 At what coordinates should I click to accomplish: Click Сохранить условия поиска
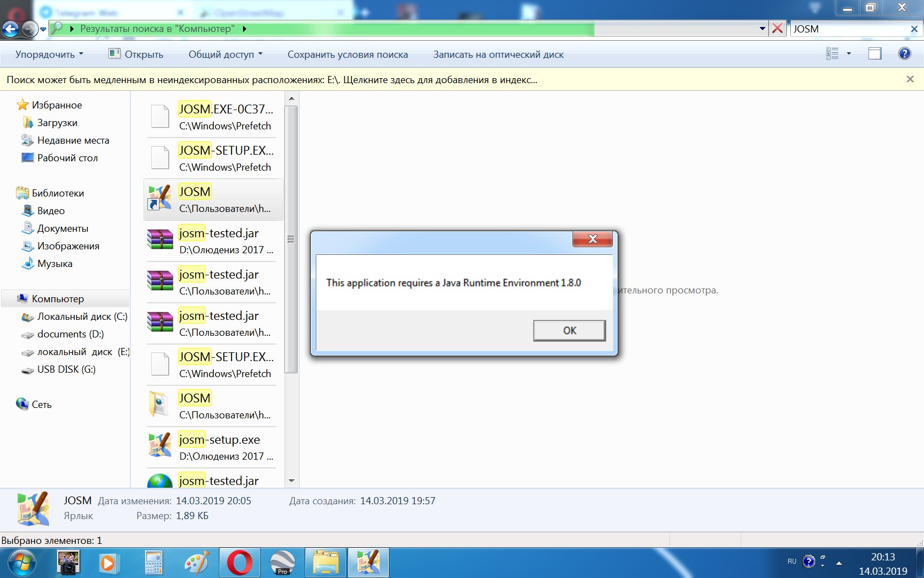348,54
